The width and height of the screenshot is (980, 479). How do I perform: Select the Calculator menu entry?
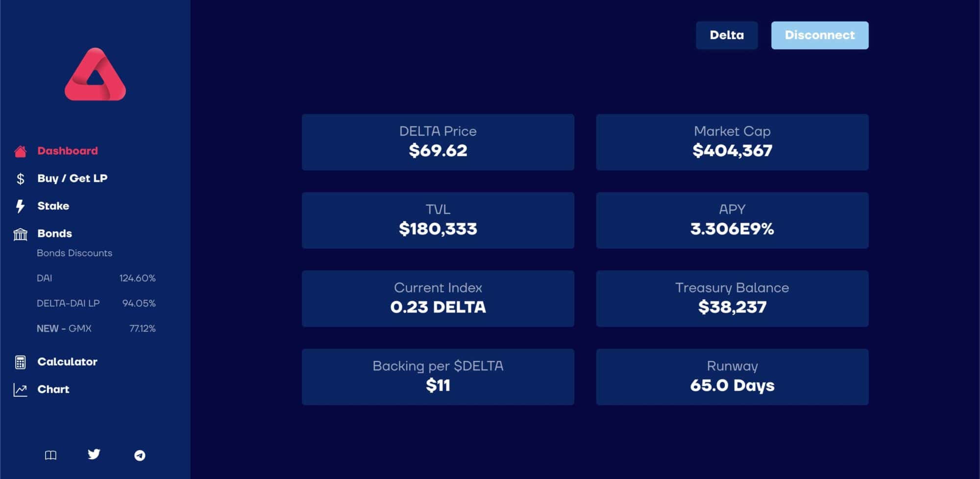coord(68,361)
